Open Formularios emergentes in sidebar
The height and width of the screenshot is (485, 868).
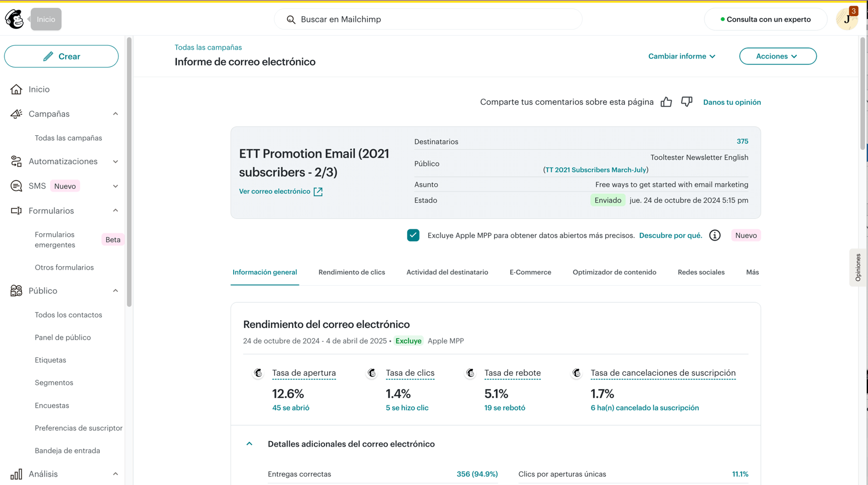point(55,240)
